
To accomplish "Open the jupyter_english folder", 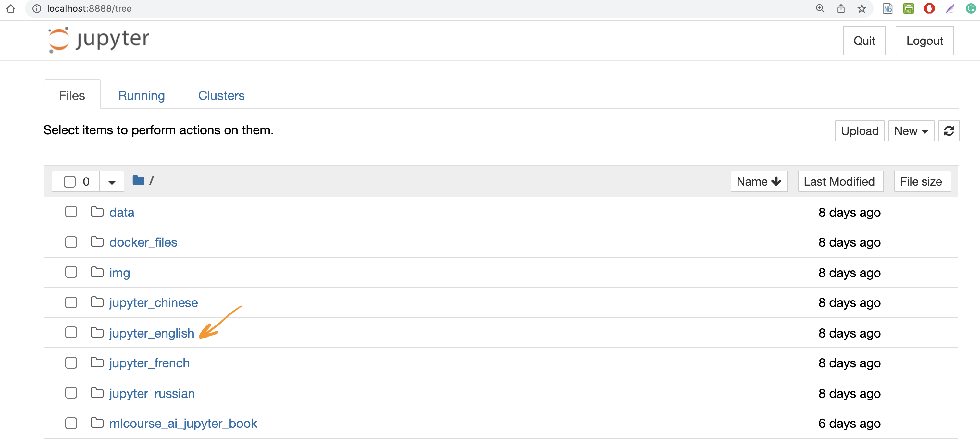I will click(x=151, y=332).
